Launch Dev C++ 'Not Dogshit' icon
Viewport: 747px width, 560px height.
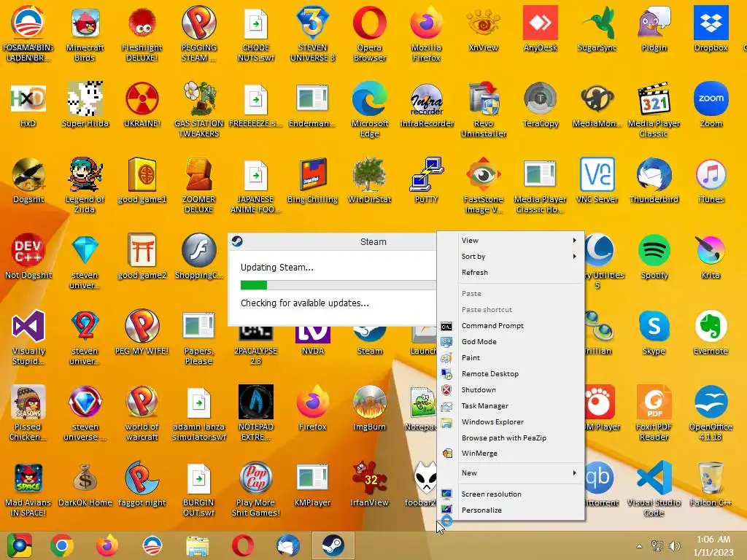pyautogui.click(x=28, y=256)
